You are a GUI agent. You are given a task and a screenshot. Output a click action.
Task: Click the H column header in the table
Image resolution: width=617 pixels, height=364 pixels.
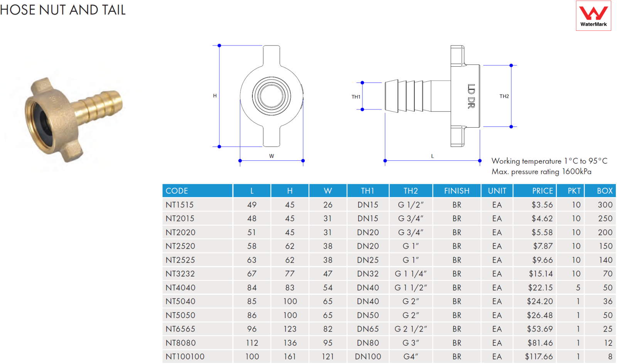point(290,191)
